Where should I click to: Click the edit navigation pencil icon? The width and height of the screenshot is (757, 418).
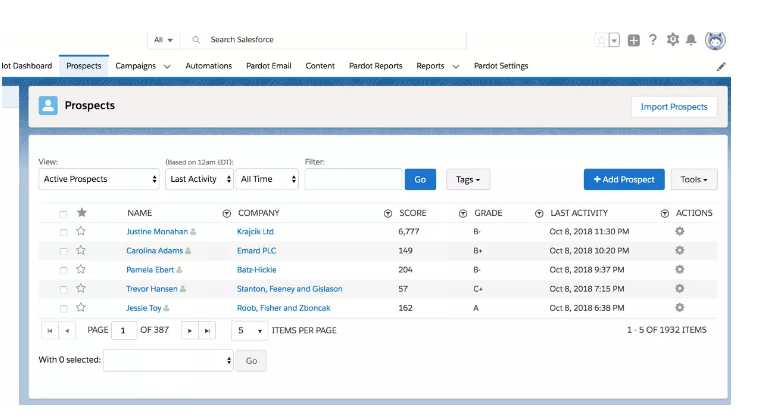tap(721, 67)
